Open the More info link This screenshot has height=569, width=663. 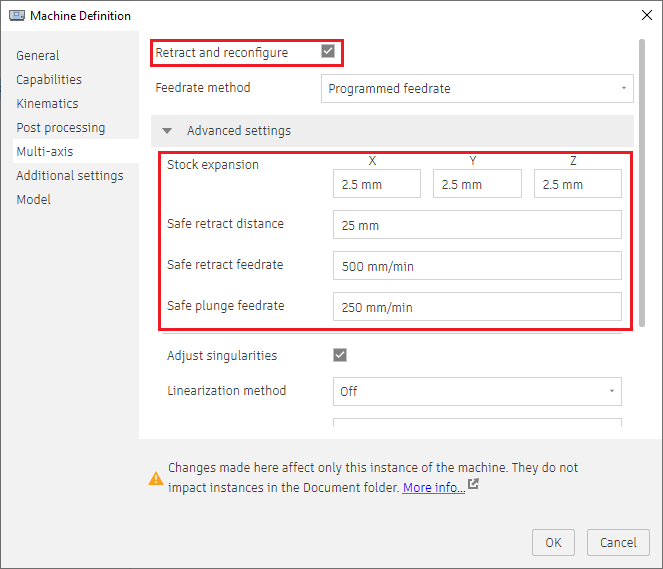[x=434, y=487]
